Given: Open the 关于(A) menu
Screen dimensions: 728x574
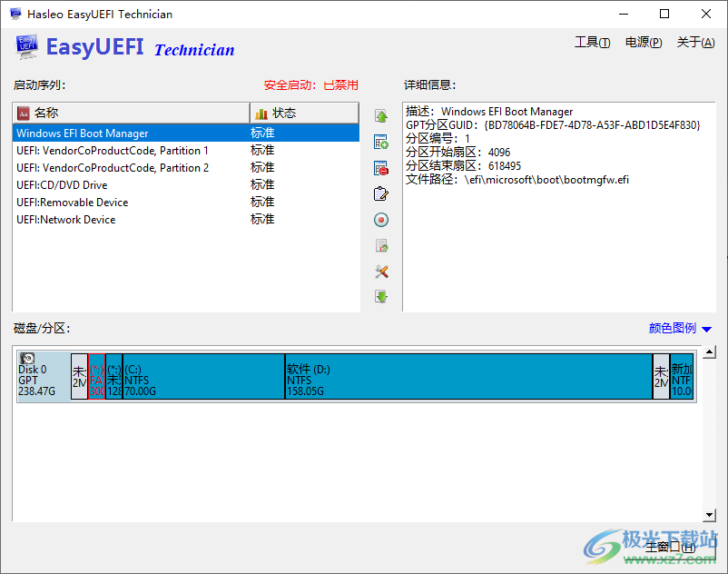Looking at the screenshot, I should click(x=695, y=43).
